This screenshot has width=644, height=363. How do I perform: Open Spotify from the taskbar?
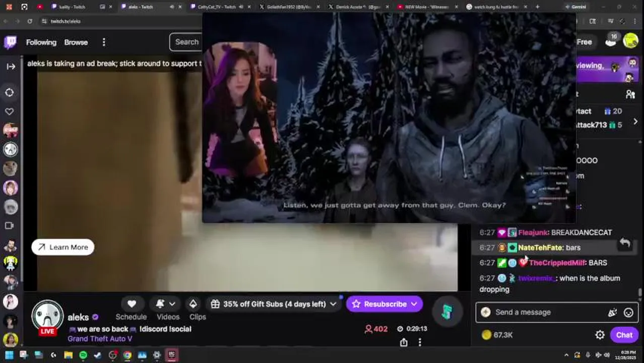click(83, 355)
